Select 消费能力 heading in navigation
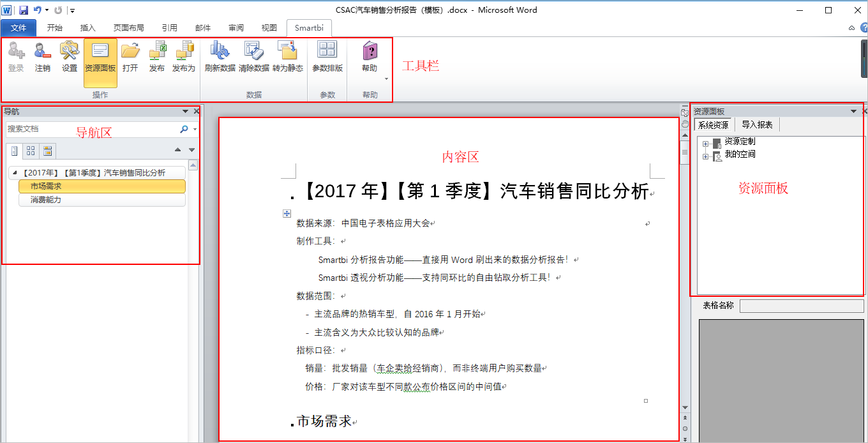The height and width of the screenshot is (443, 868). coord(102,200)
